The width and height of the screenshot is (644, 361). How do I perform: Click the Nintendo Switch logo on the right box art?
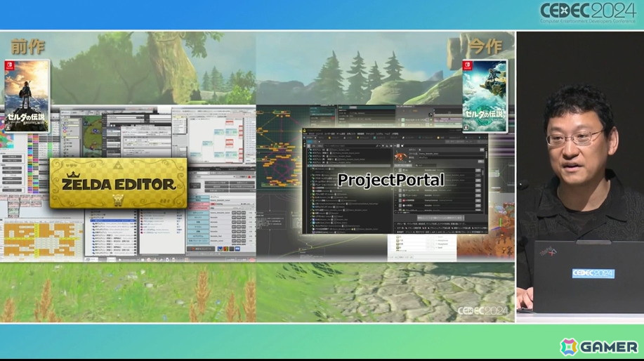click(467, 66)
